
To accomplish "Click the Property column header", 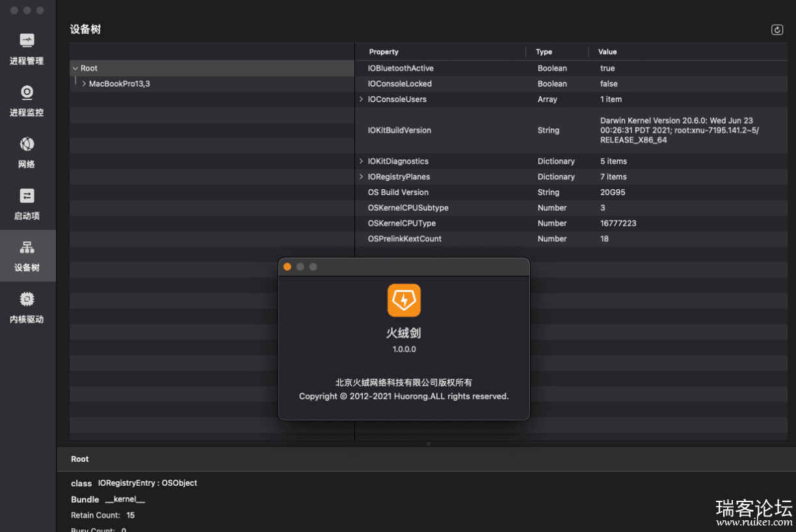I will [x=384, y=52].
